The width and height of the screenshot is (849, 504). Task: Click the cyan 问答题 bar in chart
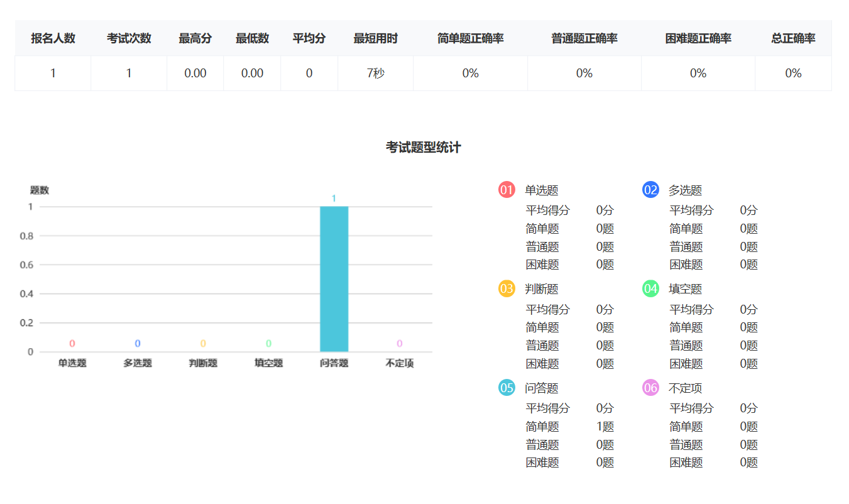(x=334, y=279)
